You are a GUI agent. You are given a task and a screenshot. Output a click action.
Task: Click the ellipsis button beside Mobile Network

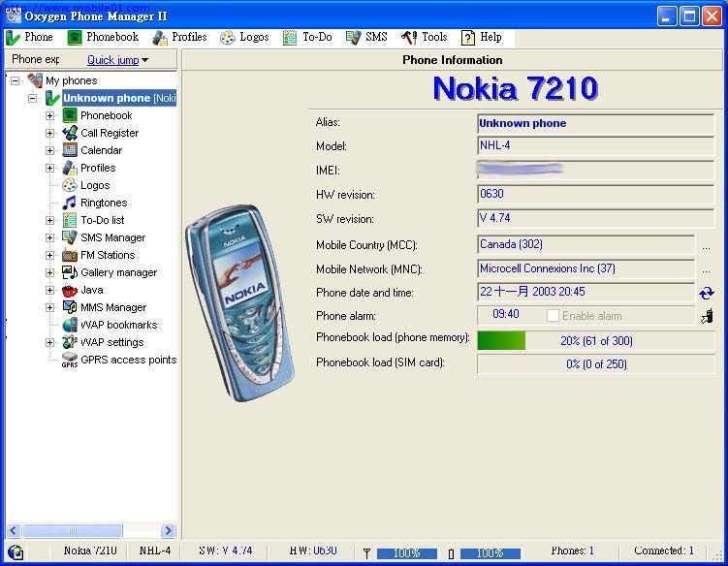coord(706,269)
